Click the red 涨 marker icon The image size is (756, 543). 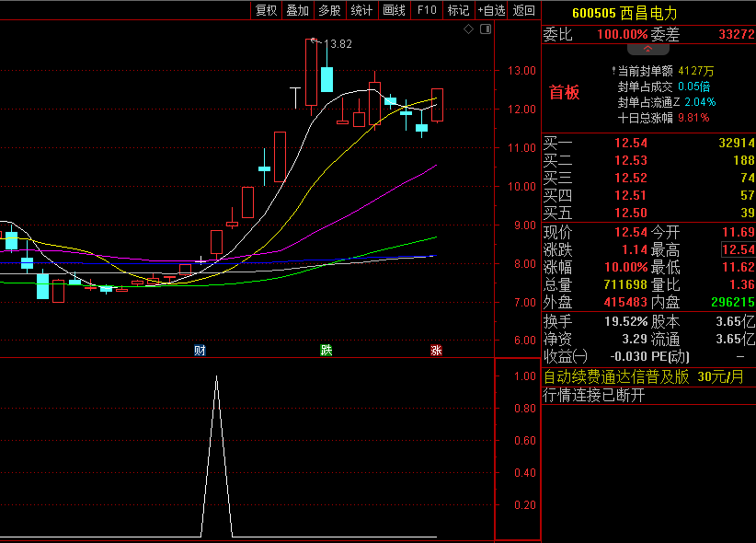tap(436, 351)
